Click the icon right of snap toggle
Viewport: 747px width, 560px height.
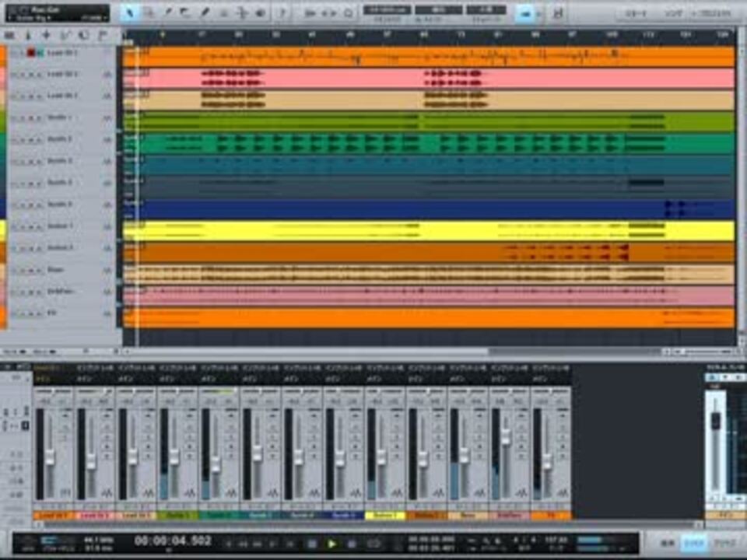click(558, 13)
